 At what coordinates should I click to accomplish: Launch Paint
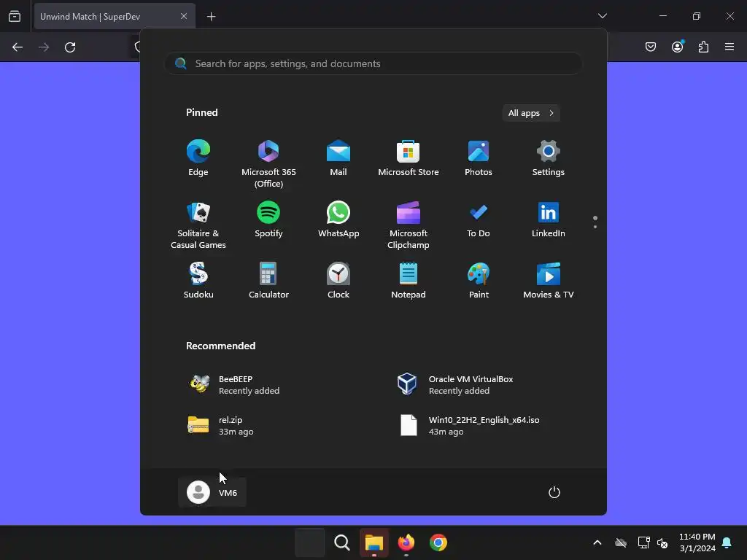tap(479, 281)
